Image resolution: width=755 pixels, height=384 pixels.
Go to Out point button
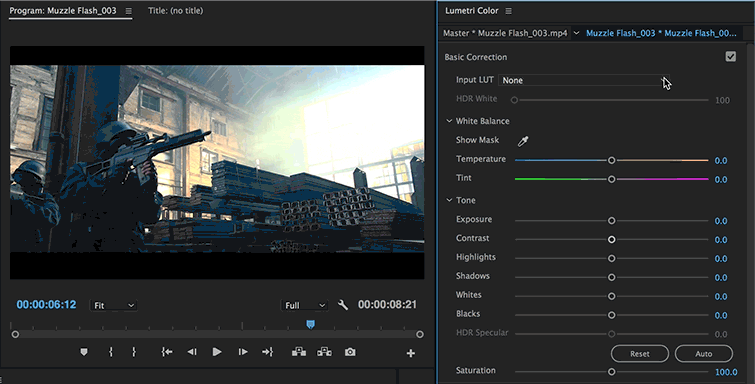pyautogui.click(x=268, y=352)
